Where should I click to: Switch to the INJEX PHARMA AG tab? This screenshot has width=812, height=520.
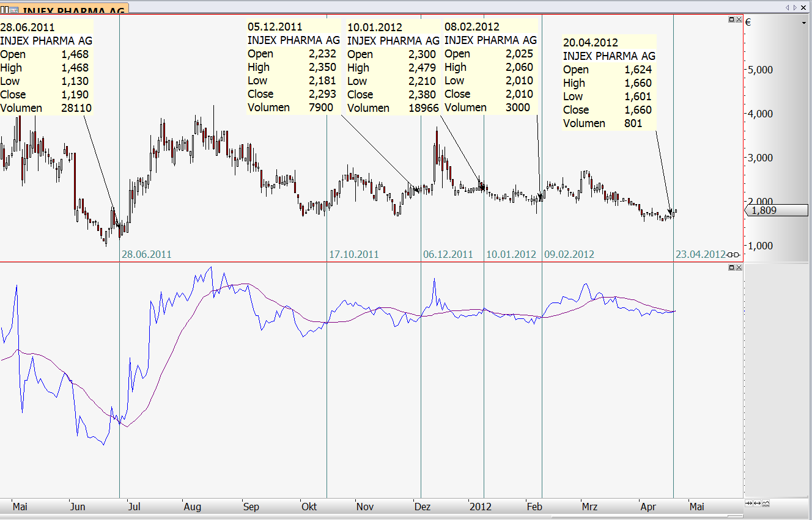tap(64, 9)
